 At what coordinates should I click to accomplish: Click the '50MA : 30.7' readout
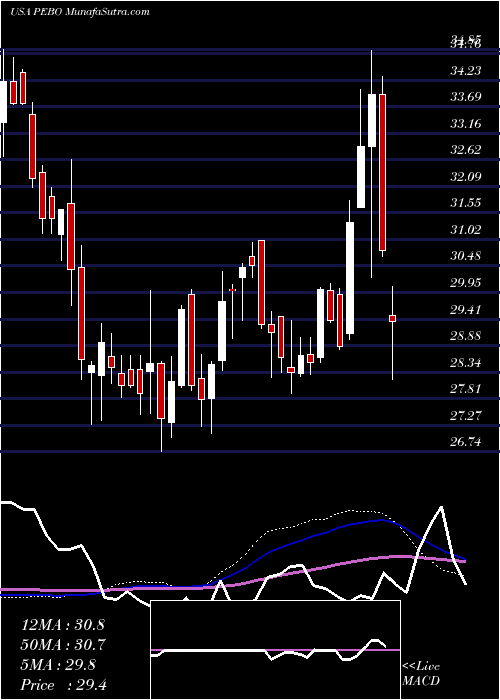point(63,645)
